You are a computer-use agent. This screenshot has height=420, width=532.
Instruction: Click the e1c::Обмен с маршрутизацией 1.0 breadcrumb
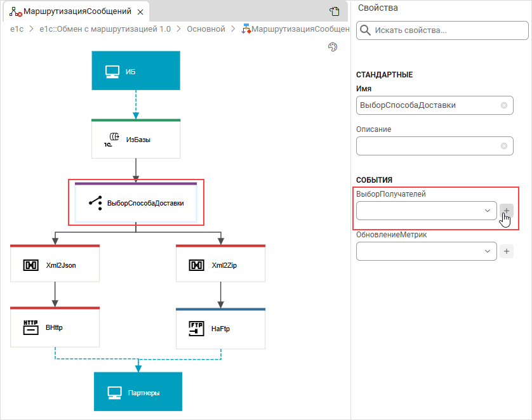pos(105,29)
